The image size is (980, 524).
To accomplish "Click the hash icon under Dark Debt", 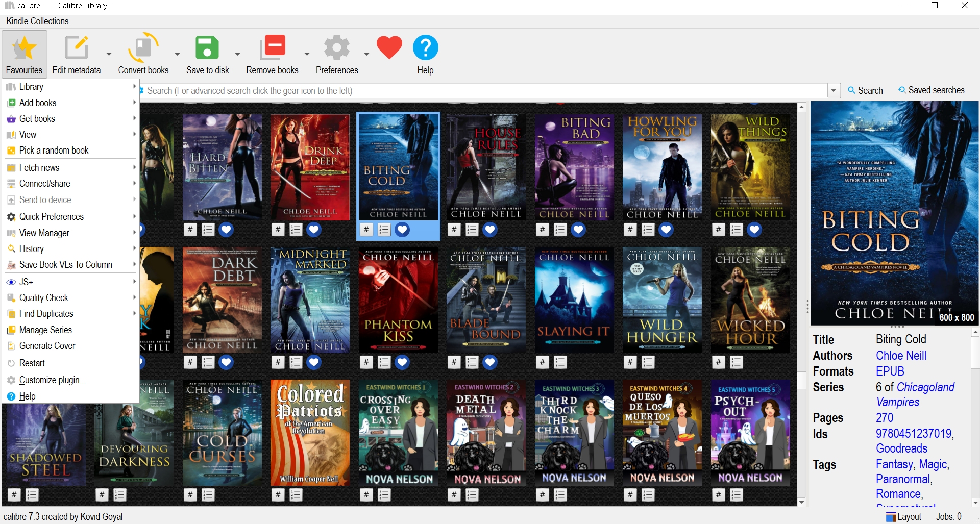I will (x=190, y=362).
